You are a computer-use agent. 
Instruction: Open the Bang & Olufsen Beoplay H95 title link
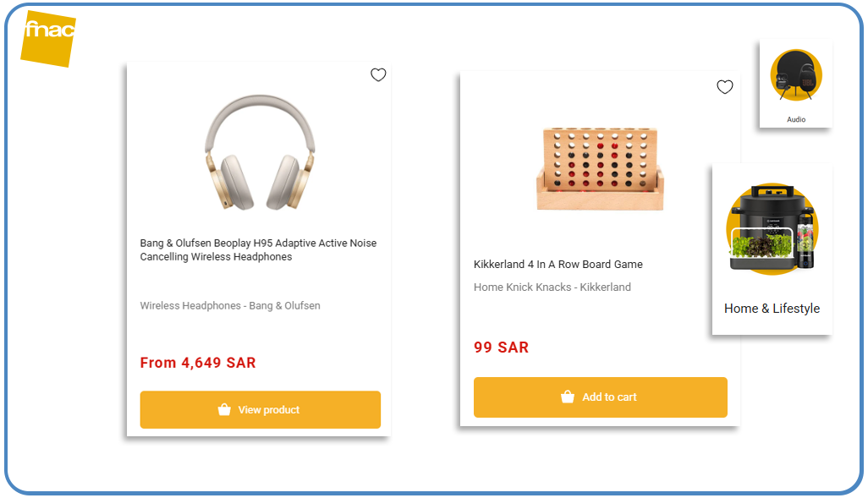(x=258, y=249)
